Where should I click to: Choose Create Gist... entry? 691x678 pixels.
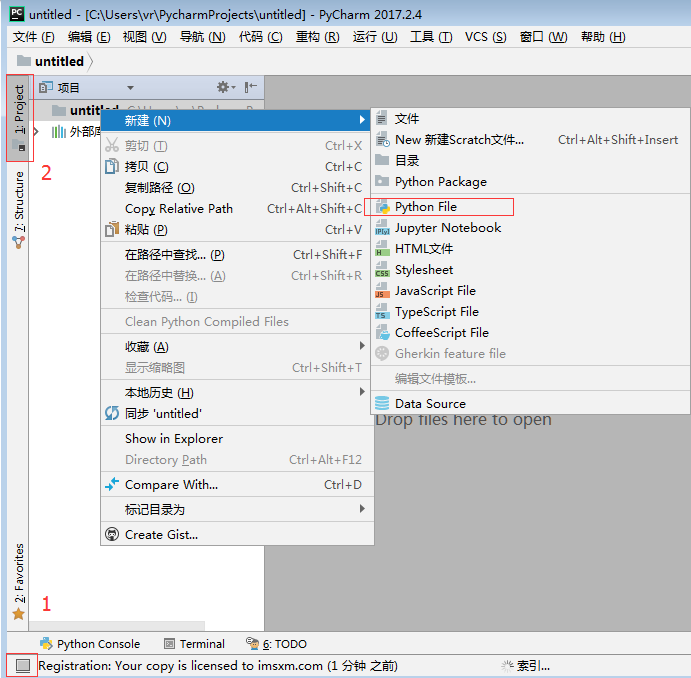[x=236, y=535]
